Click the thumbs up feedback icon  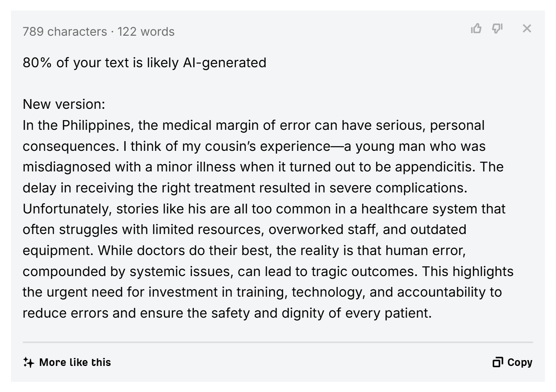(476, 29)
